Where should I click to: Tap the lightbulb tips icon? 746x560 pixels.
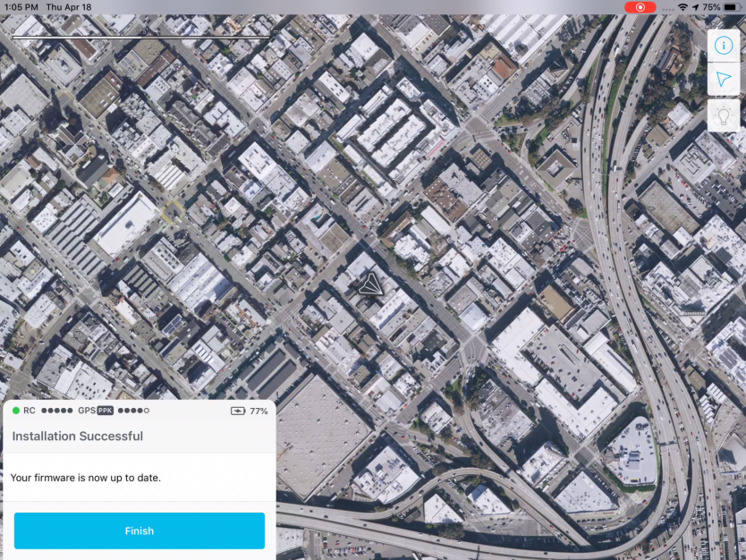(x=724, y=115)
